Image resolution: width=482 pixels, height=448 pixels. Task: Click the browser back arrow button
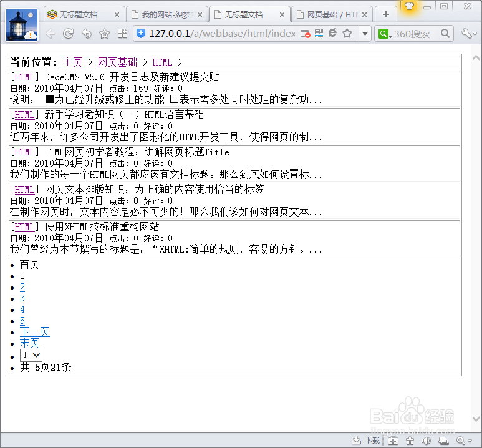click(51, 34)
